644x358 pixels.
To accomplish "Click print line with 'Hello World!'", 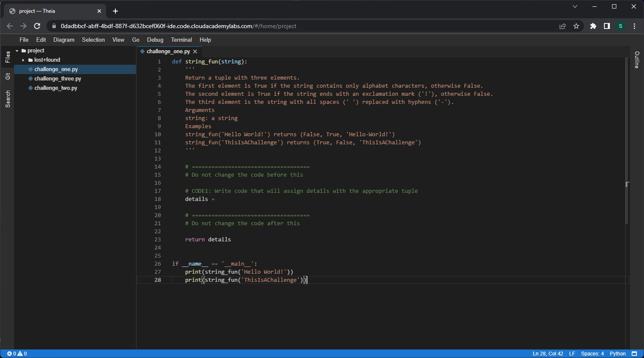I will [239, 272].
